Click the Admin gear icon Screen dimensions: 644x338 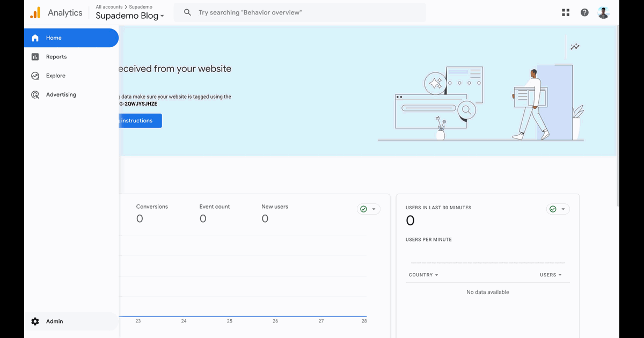point(35,321)
